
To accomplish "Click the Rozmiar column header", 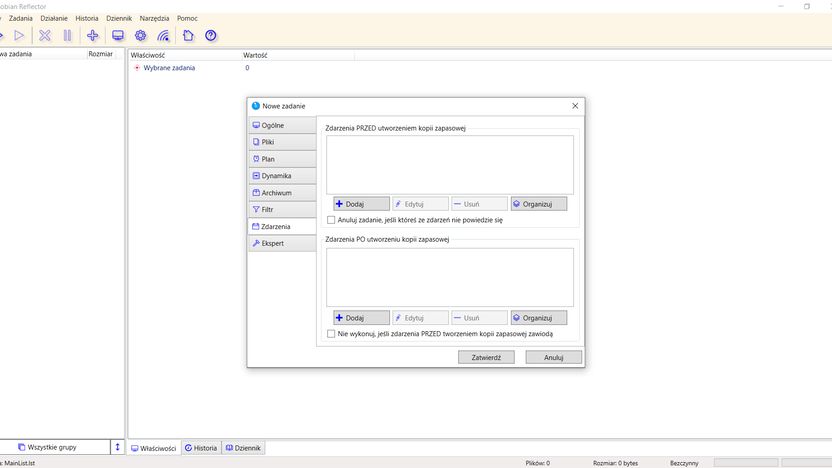I will point(101,54).
